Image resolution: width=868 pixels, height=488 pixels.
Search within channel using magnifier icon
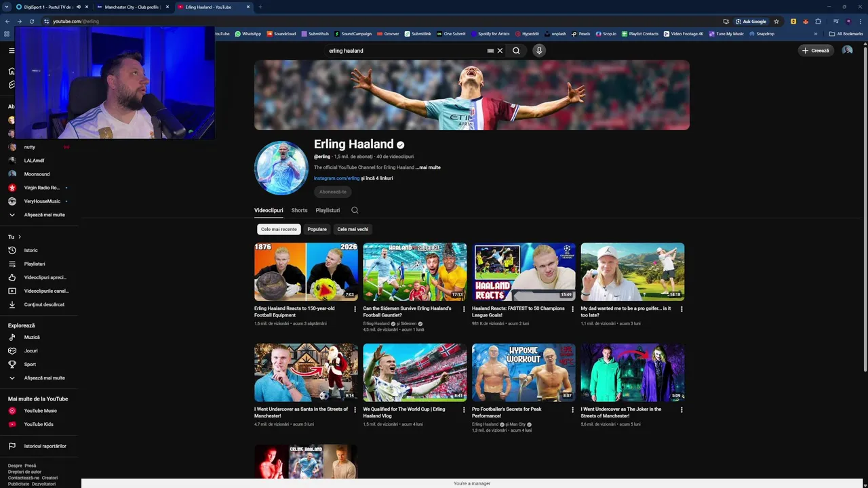click(355, 210)
